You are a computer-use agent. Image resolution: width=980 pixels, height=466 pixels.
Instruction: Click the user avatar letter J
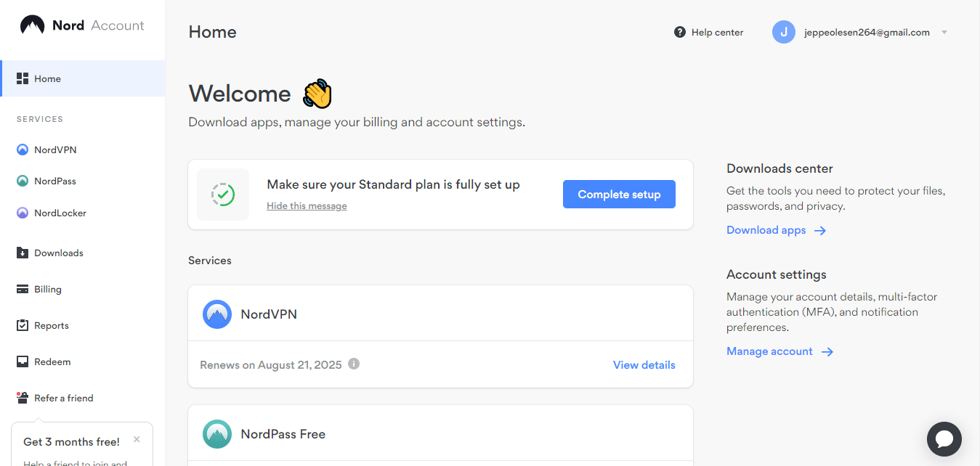(x=783, y=32)
